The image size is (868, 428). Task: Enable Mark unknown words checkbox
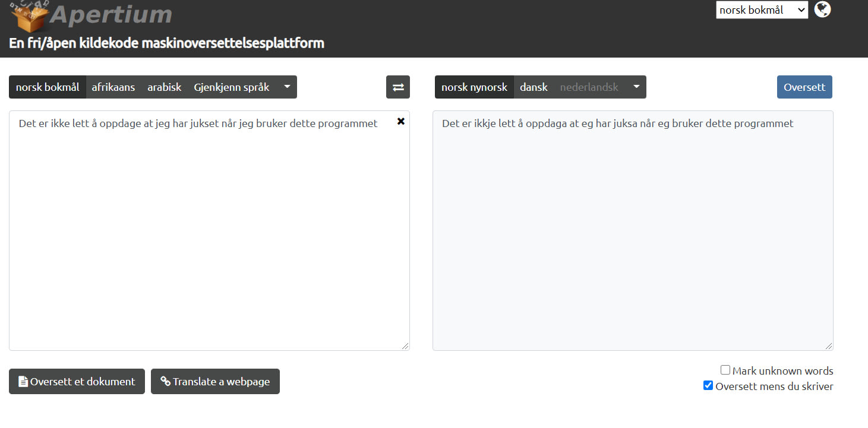click(x=725, y=370)
